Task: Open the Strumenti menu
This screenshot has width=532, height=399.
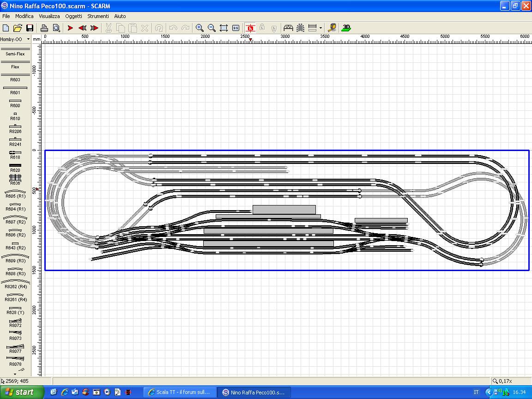Action: pos(98,16)
